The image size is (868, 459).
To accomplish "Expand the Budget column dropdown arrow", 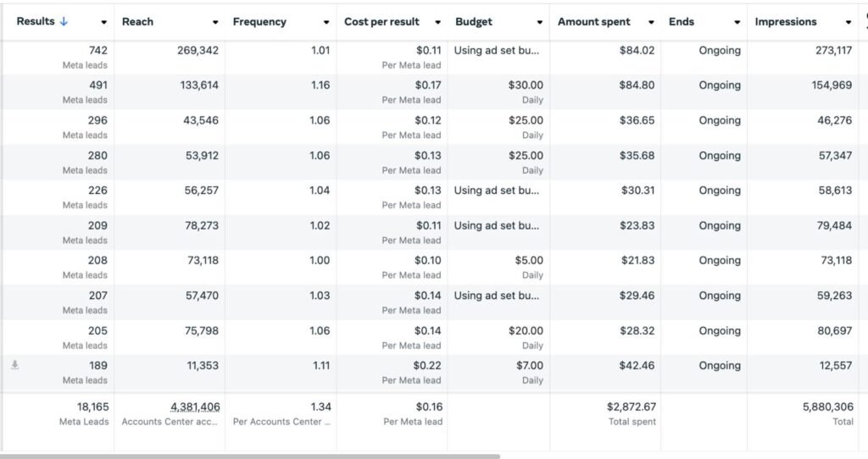I will coord(540,23).
